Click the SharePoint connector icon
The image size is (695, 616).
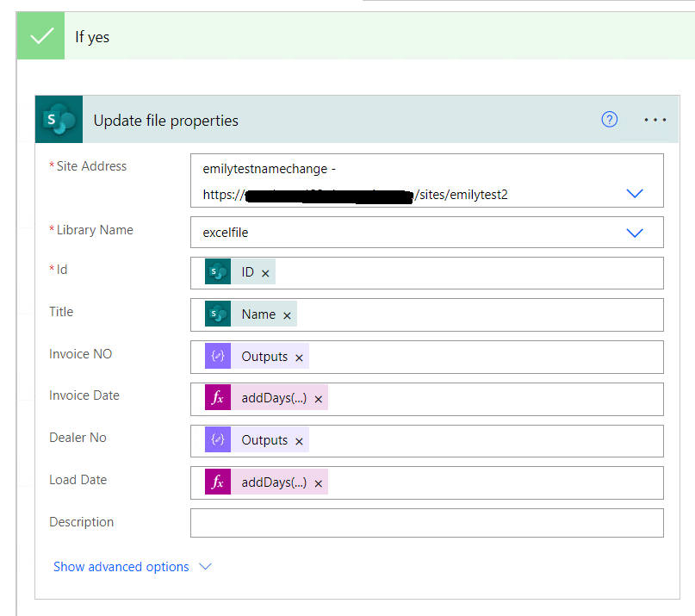tap(58, 119)
